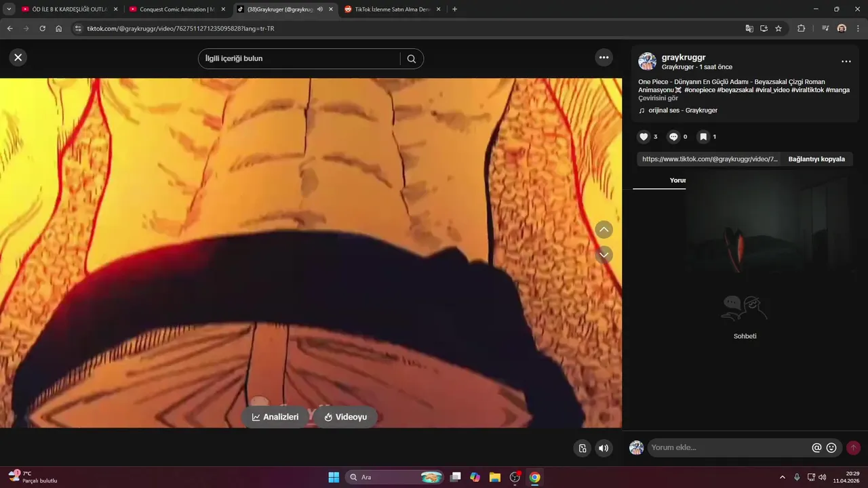
Task: Open Task View on the taskbar
Action: tap(456, 477)
